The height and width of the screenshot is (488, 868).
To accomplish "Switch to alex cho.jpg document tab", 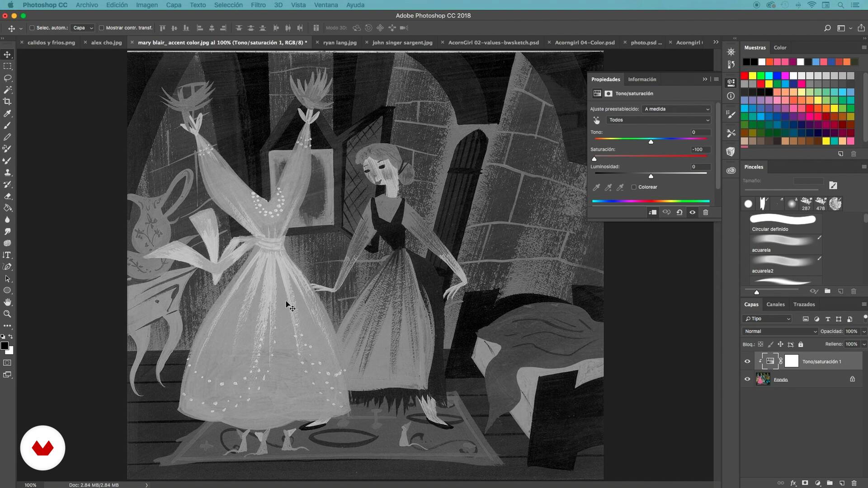I will 106,42.
